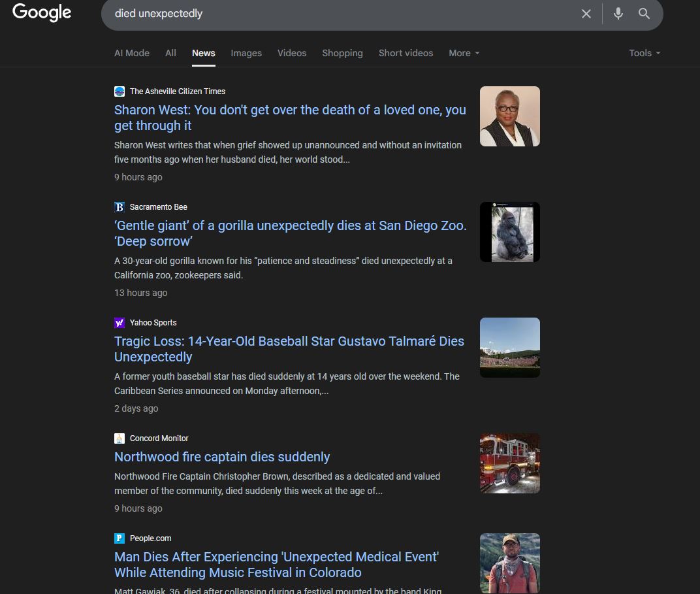Click the Sharon West portrait thumbnail
700x594 pixels.
click(x=510, y=116)
